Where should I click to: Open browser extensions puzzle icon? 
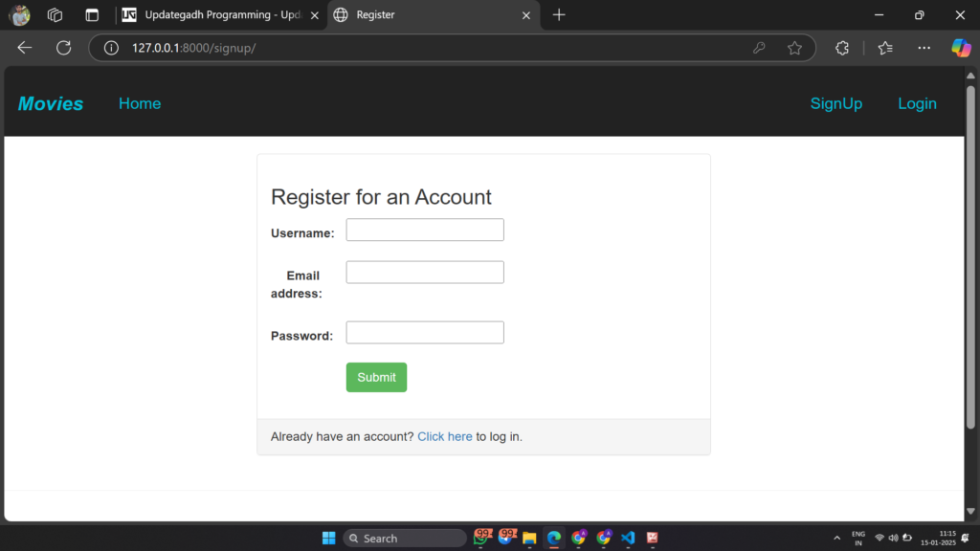coord(842,48)
